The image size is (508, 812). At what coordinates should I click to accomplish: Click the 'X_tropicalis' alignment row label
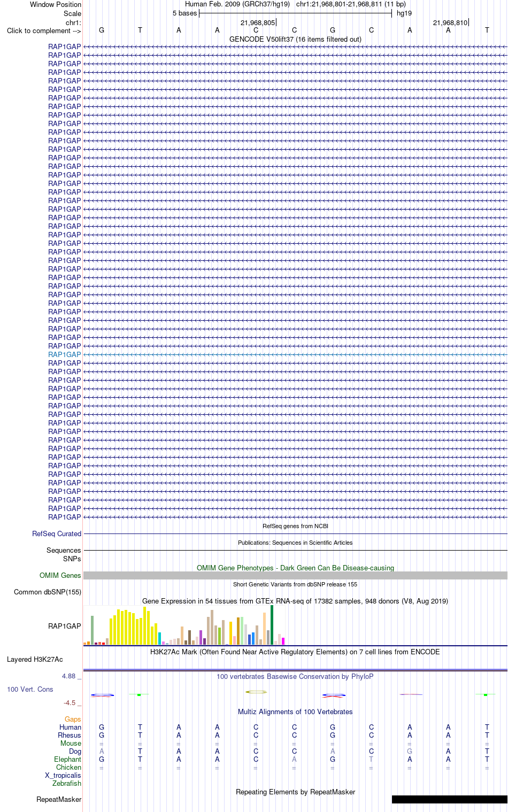63,775
